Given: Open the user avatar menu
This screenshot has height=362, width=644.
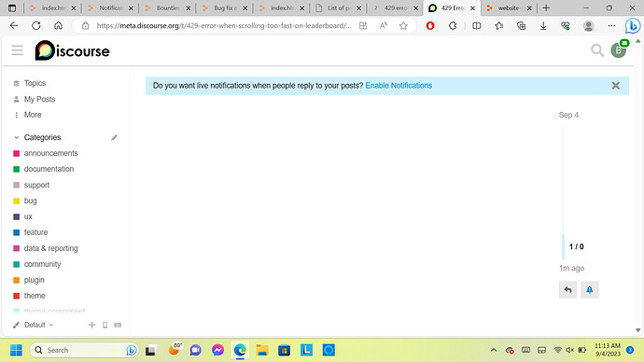Looking at the screenshot, I should [x=618, y=50].
